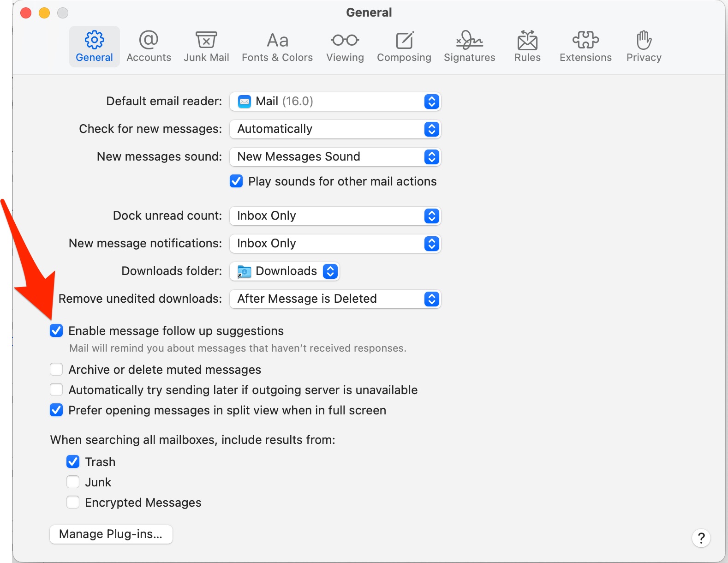Include Junk in search results
This screenshot has width=728, height=563.
pos(73,482)
